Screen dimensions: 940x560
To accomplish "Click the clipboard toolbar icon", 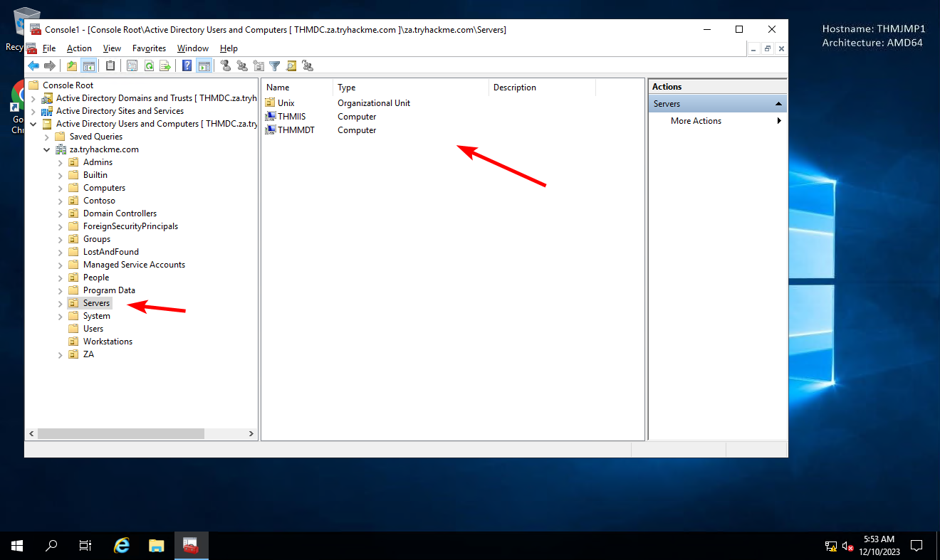I will [110, 66].
